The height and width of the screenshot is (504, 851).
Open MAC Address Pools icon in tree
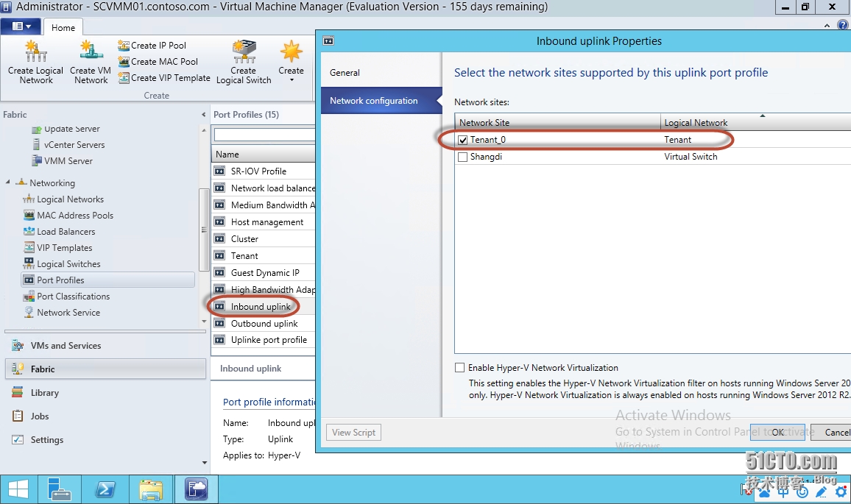click(x=29, y=216)
